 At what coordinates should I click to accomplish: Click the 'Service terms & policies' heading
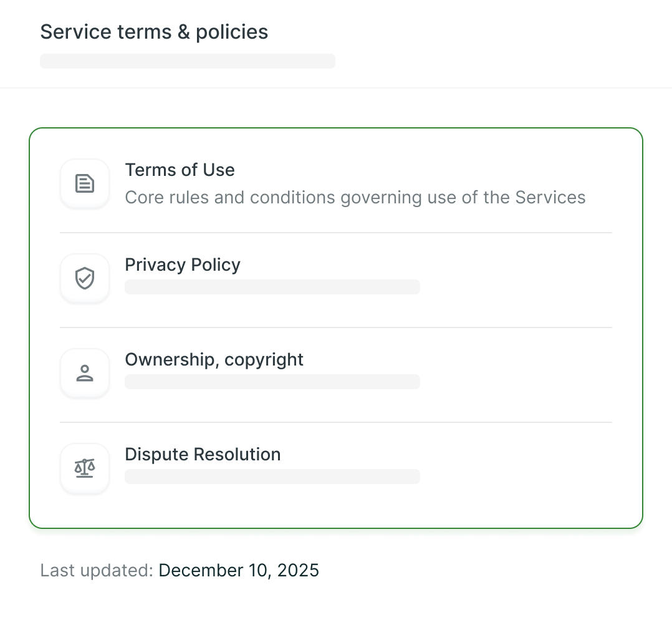click(x=154, y=32)
